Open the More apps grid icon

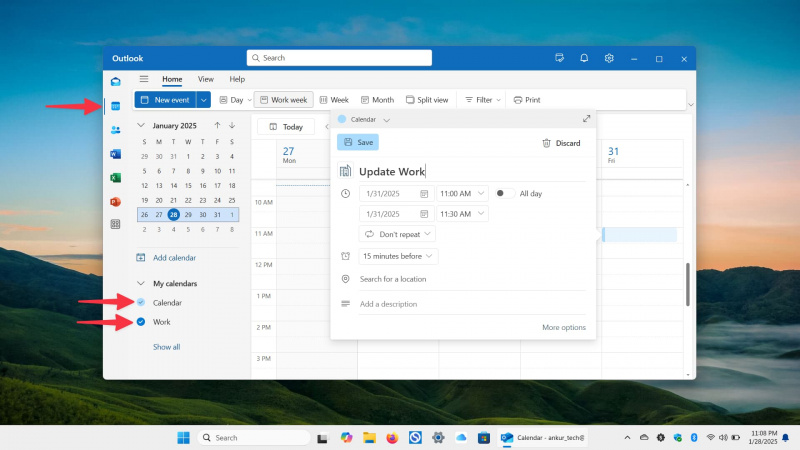click(116, 224)
